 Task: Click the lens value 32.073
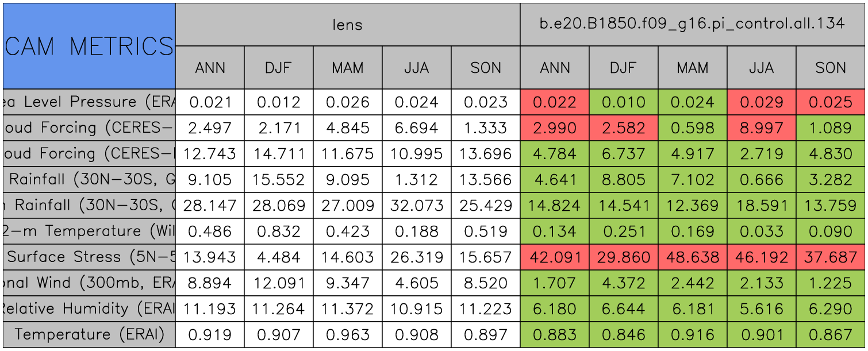417,205
